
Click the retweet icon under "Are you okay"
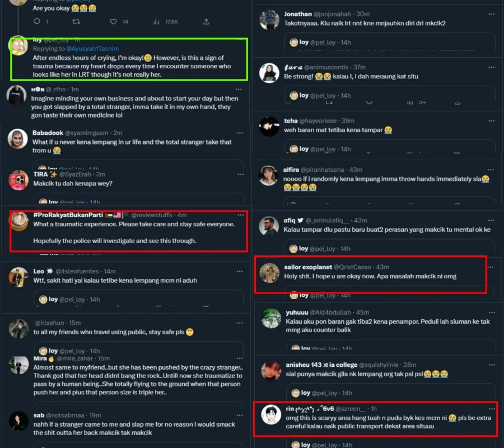pos(76,21)
